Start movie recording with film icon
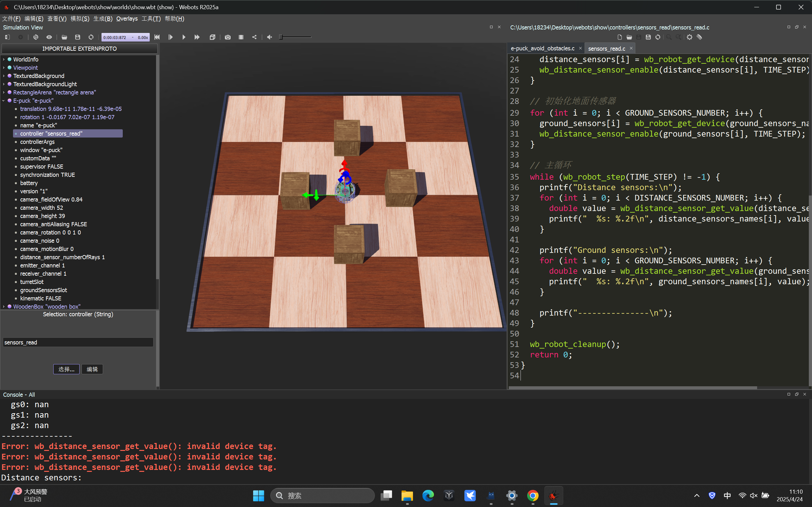The height and width of the screenshot is (507, 812). coord(241,37)
